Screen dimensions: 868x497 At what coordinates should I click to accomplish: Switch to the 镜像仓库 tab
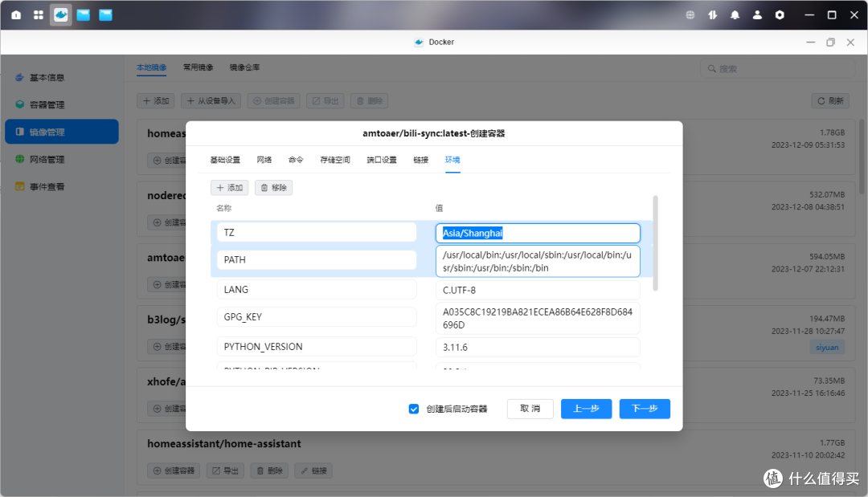(x=244, y=67)
